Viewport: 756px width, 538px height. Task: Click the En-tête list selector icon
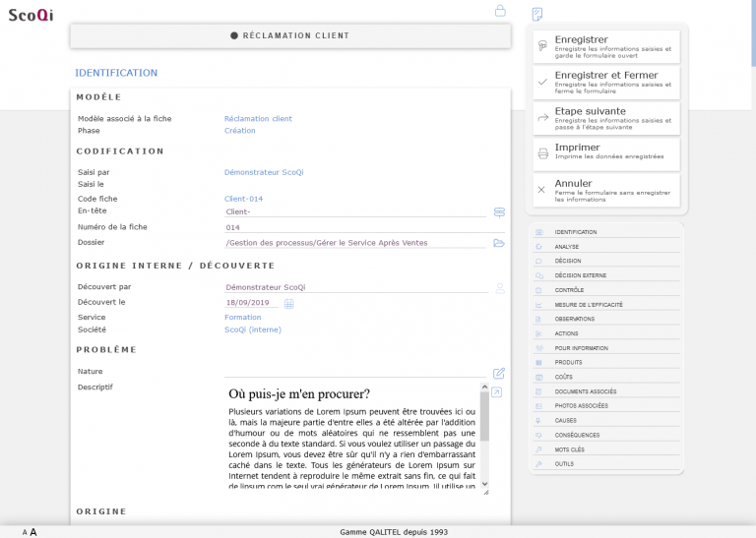[499, 212]
